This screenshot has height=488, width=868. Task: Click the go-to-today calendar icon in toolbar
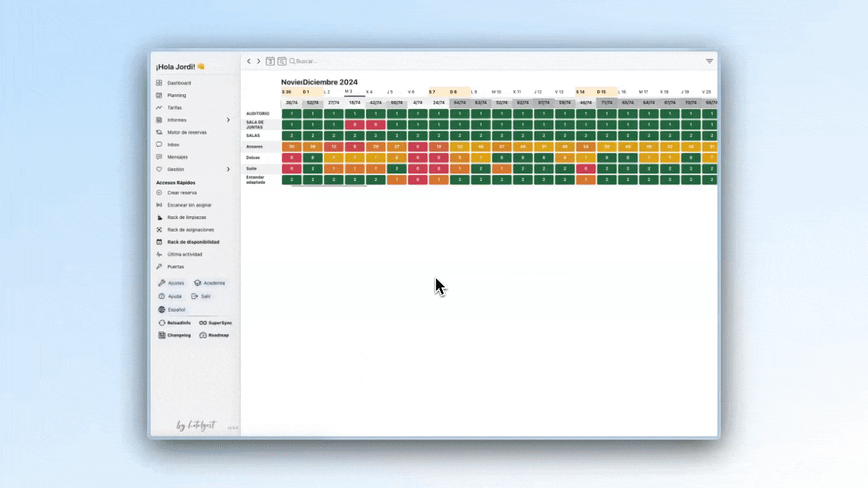[x=270, y=61]
